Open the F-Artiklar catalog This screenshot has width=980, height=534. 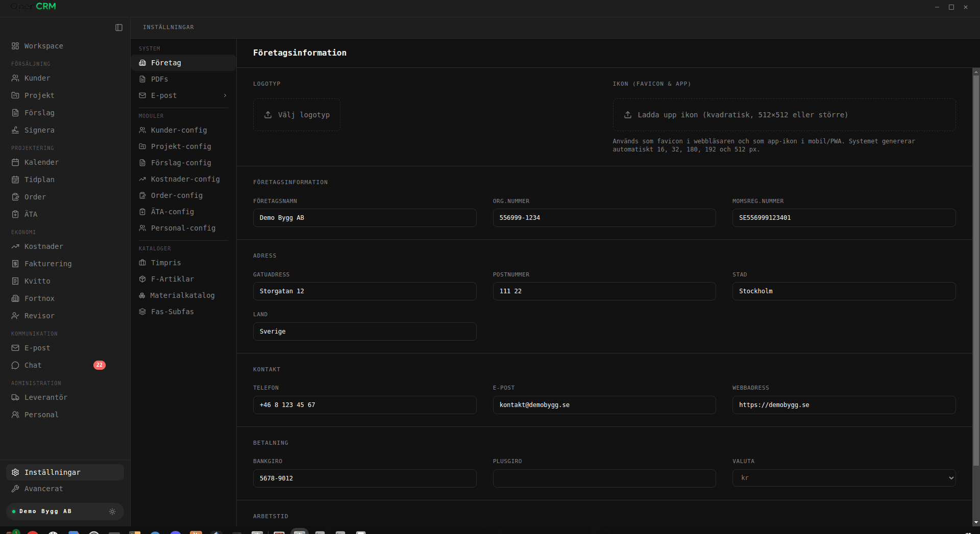pos(184,279)
